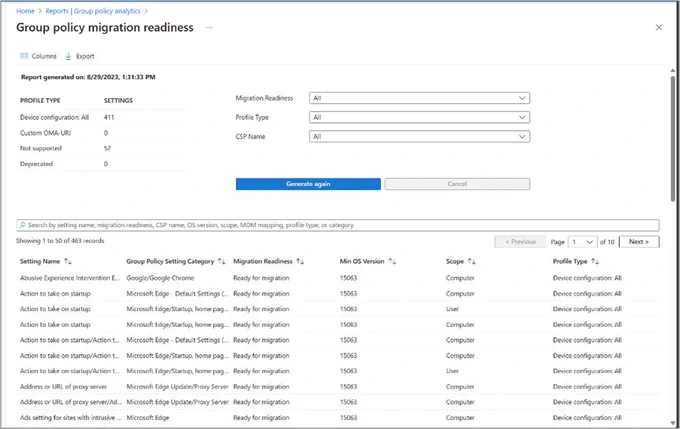
Task: Export the migration readiness report
Action: [x=80, y=56]
